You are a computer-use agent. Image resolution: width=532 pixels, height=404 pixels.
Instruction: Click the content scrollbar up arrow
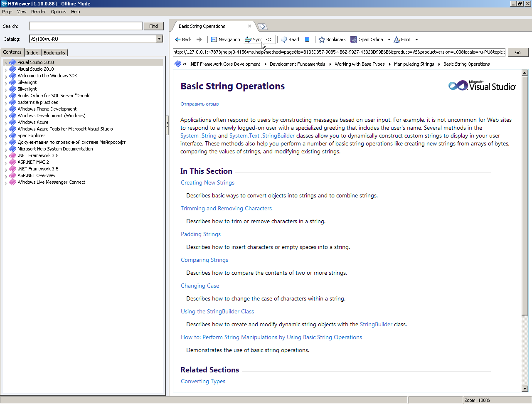(x=525, y=73)
